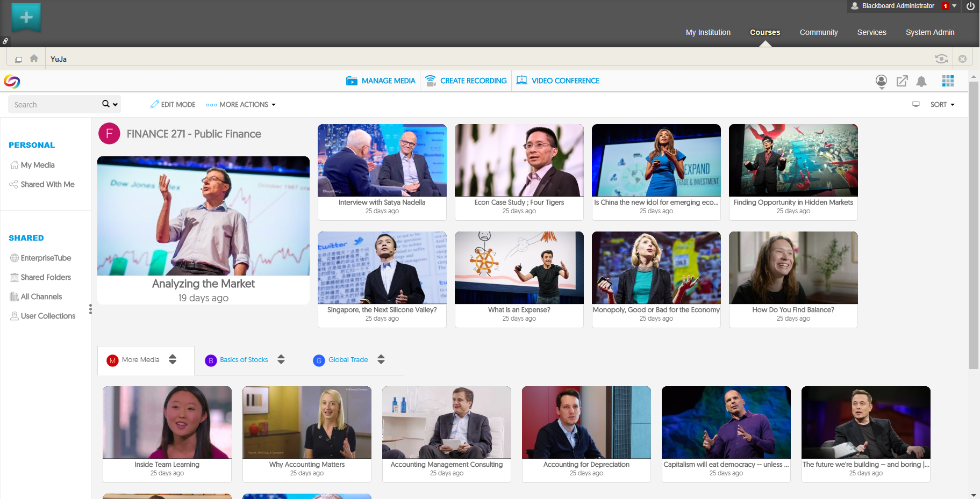
Task: Expand the More Actions dropdown
Action: pos(241,105)
